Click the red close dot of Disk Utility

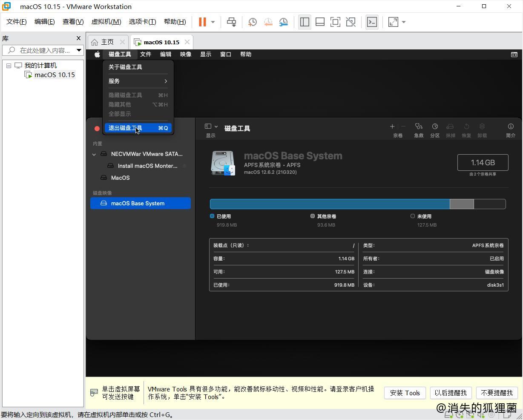97,129
